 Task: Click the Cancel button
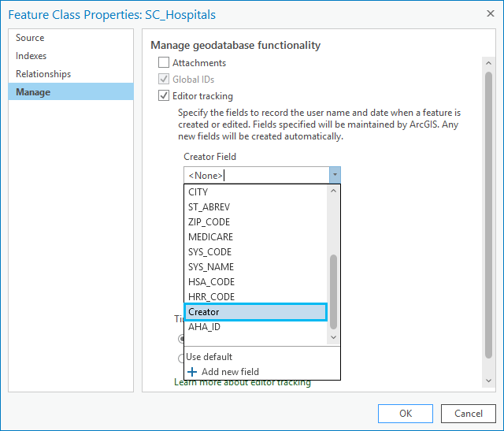[x=469, y=413]
